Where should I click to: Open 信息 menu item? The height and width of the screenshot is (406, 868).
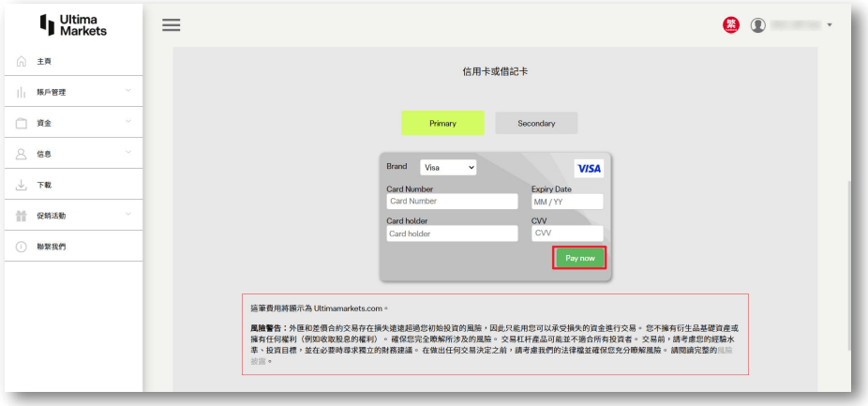click(x=74, y=154)
